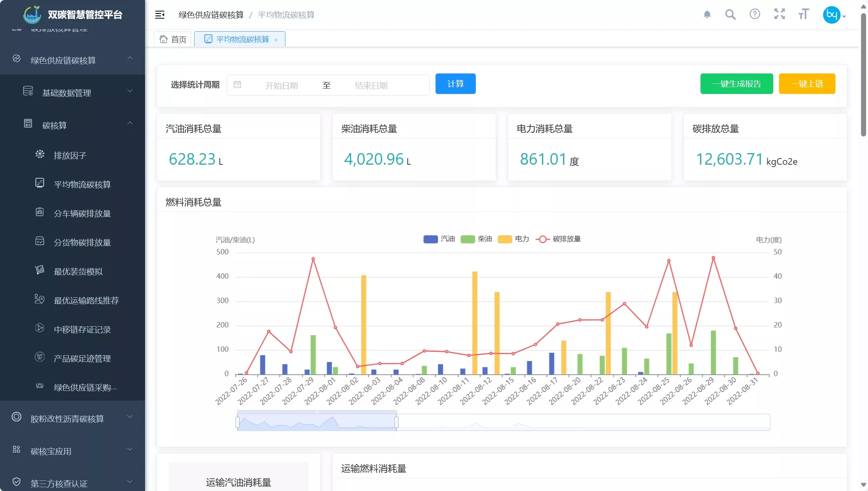868x491 pixels.
Task: Open 最优装货模拟 in the sidebar
Action: [78, 271]
